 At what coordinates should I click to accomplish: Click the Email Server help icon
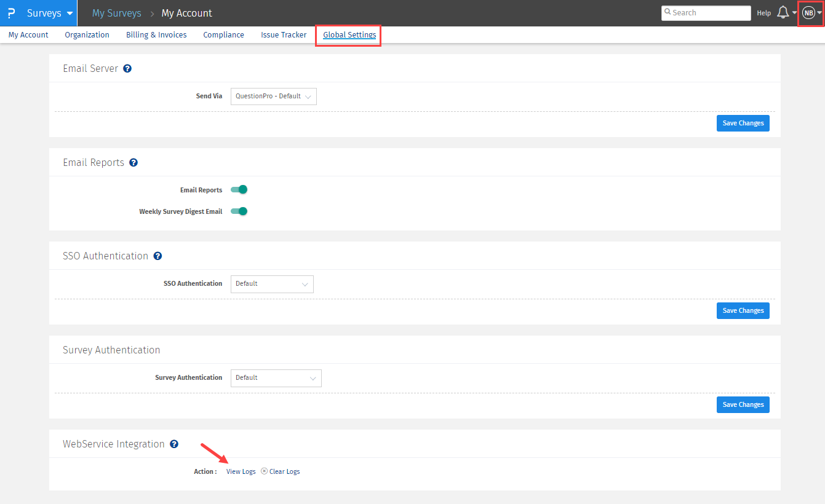(127, 69)
